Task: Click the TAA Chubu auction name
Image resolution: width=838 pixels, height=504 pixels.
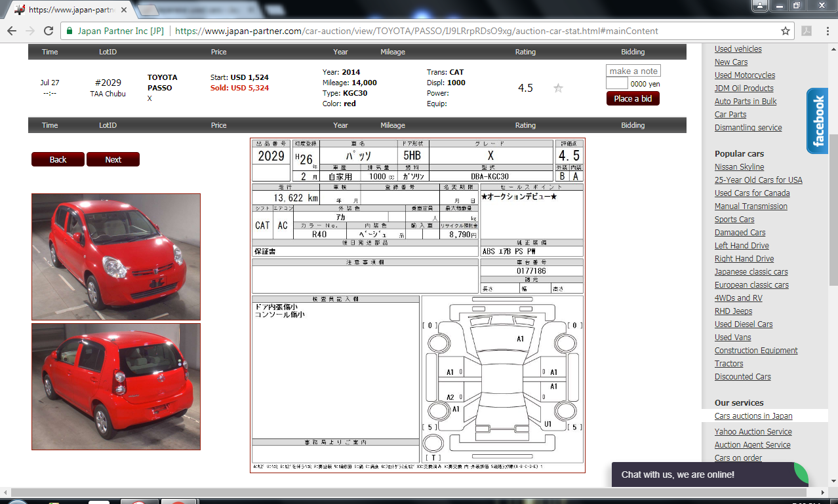Action: click(108, 94)
